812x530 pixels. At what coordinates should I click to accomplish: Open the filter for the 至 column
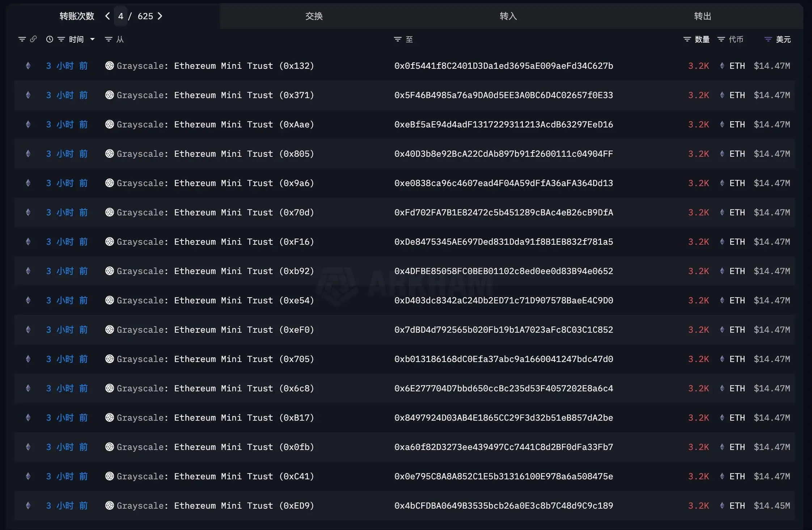click(397, 39)
